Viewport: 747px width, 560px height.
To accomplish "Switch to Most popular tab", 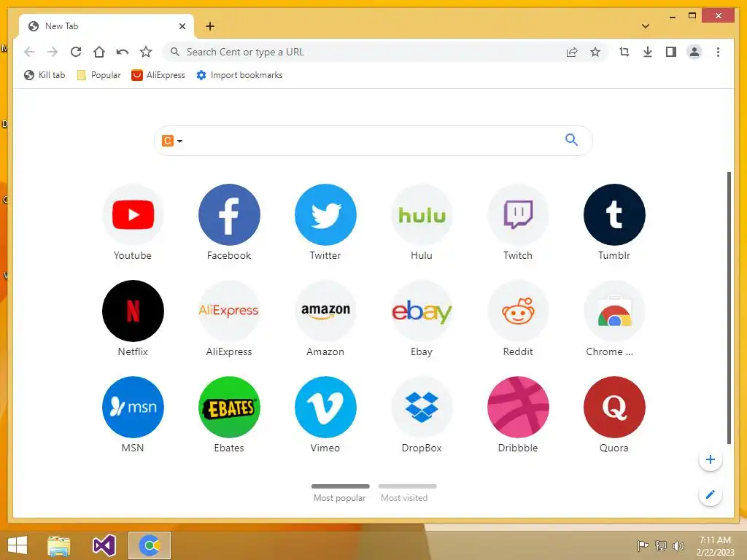I will tap(340, 493).
